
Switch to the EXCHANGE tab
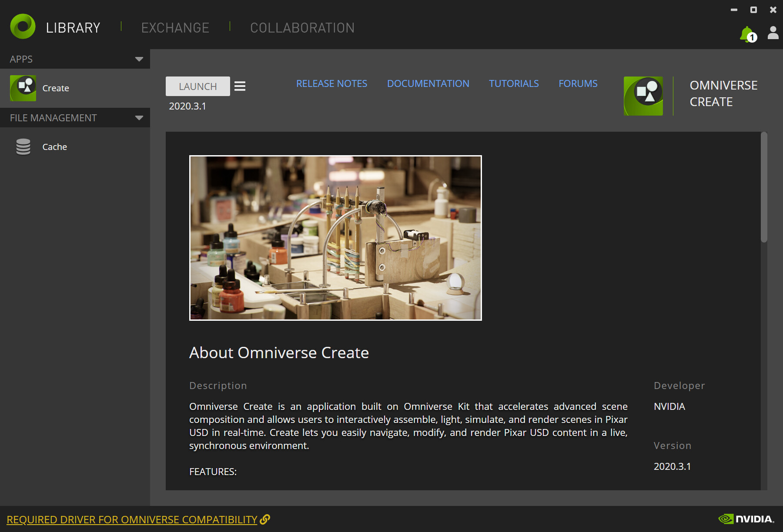175,28
